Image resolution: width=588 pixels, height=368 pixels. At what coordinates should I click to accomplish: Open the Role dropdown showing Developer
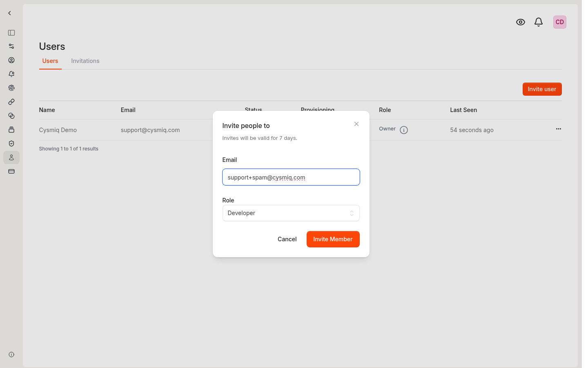pos(291,213)
